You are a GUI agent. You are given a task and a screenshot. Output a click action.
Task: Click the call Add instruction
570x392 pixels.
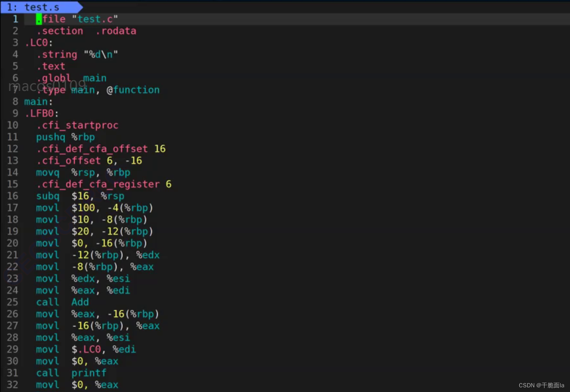(x=62, y=302)
